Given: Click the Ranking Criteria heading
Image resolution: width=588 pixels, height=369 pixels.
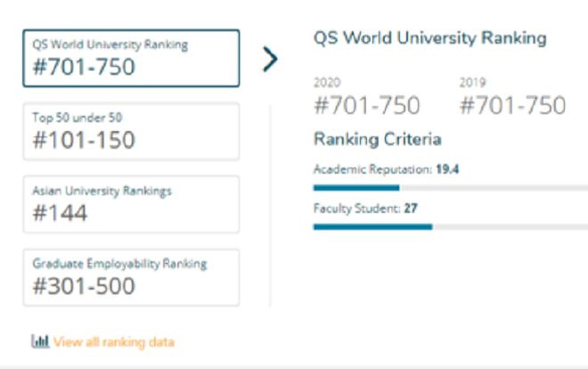Looking at the screenshot, I should point(377,139).
